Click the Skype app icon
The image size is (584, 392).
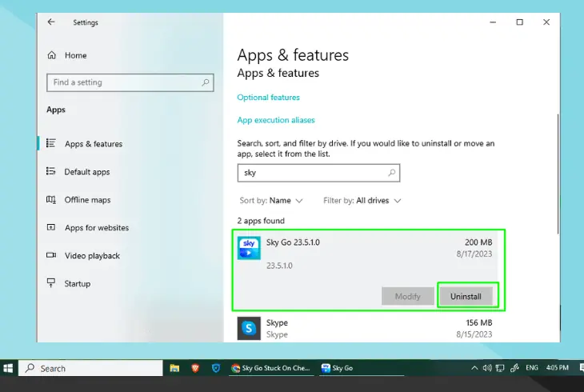click(249, 328)
